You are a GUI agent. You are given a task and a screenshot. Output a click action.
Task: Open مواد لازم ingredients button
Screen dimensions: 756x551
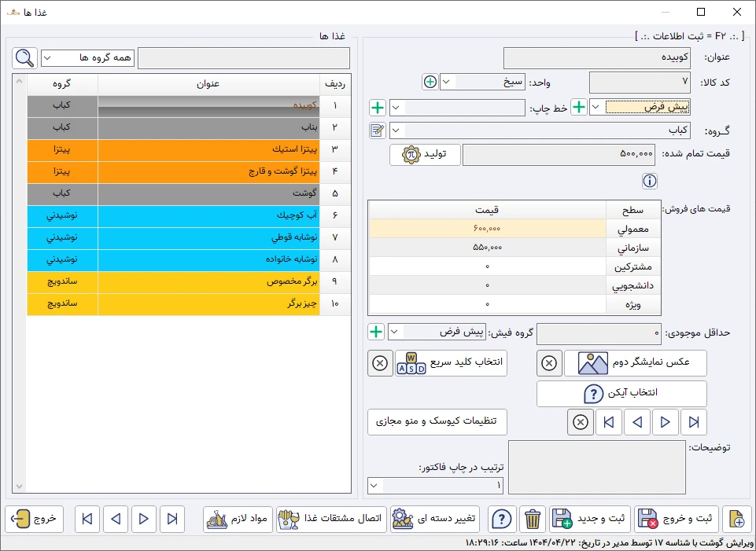(x=238, y=519)
